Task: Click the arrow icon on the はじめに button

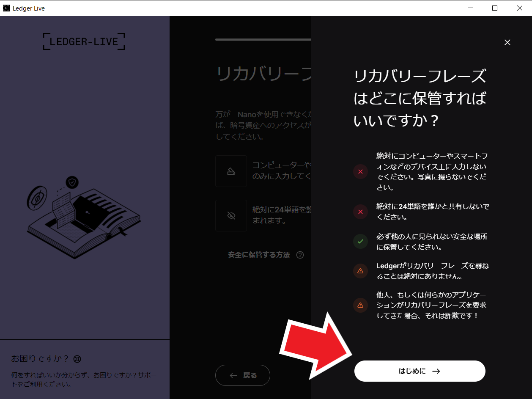Action: pyautogui.click(x=436, y=371)
